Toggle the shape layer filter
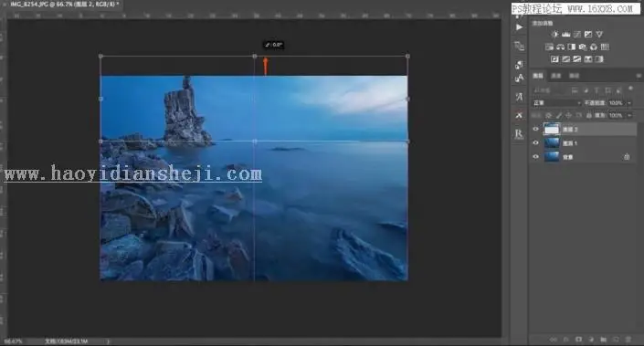Screen dimensions: 644x346 (607, 90)
